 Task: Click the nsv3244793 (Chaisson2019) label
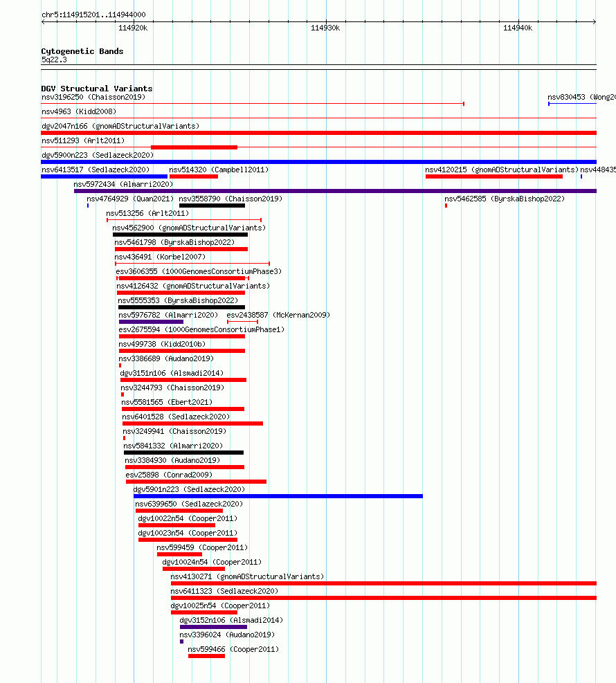point(172,388)
